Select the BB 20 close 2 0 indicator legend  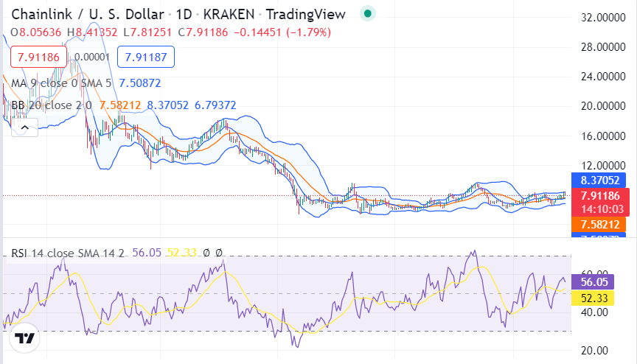tap(52, 105)
